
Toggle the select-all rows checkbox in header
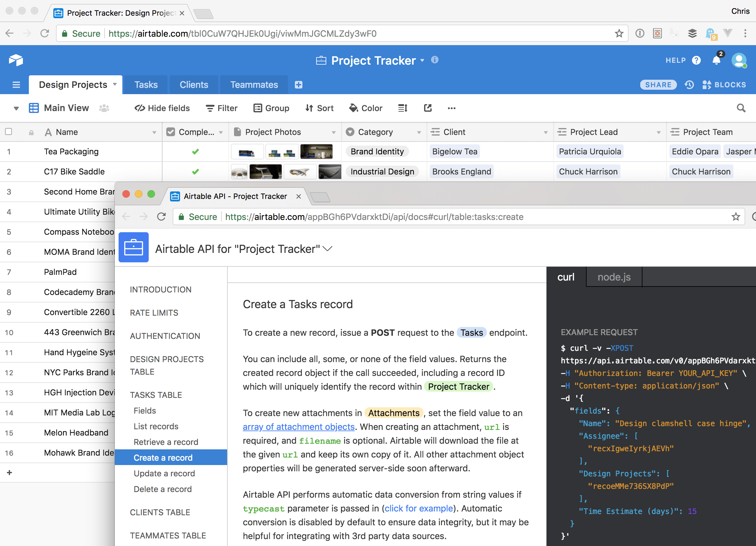[9, 132]
